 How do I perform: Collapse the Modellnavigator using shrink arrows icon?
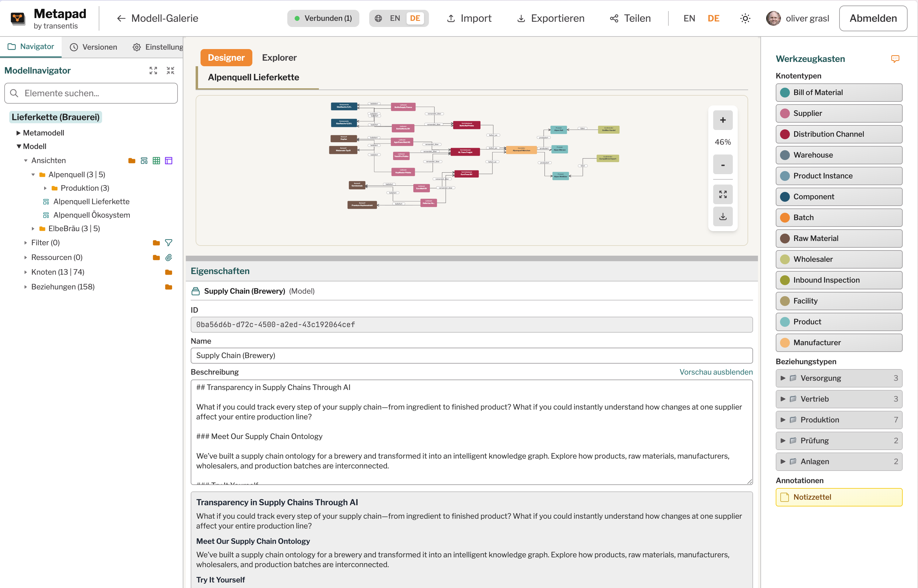pyautogui.click(x=171, y=70)
